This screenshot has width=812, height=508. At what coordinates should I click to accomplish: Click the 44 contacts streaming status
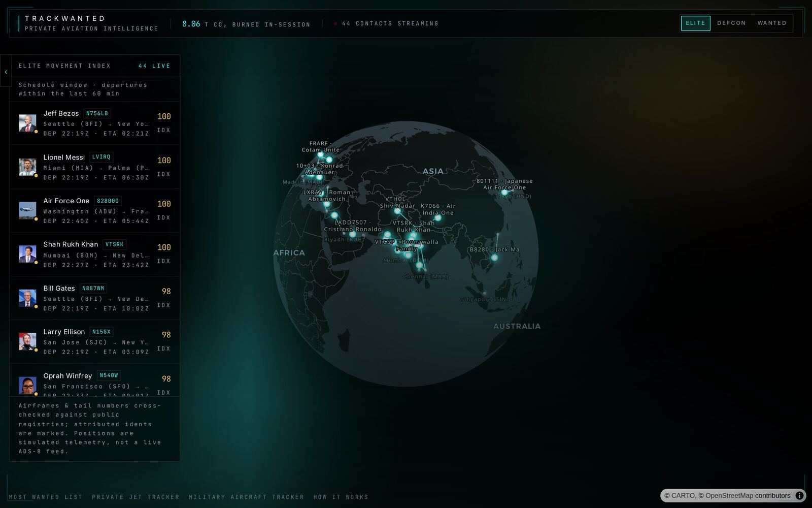(386, 23)
